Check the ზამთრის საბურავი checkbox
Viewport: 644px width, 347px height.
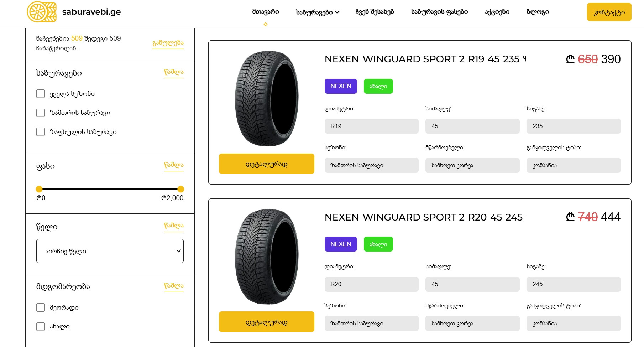point(41,113)
